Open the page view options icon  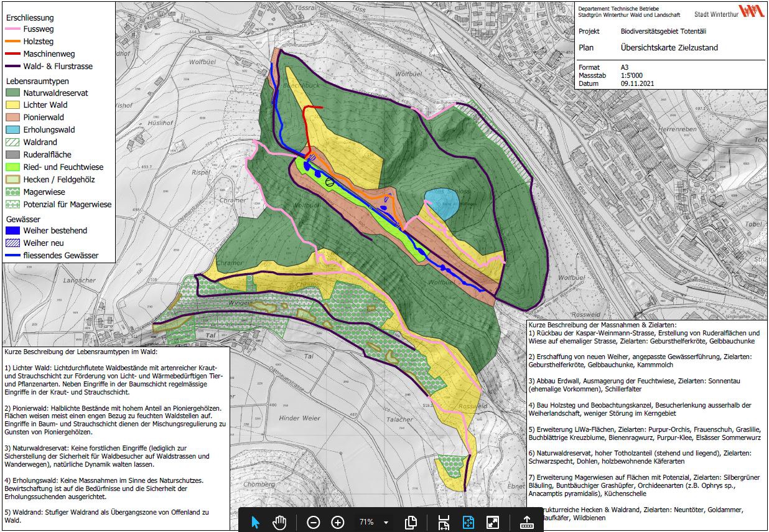click(x=411, y=522)
